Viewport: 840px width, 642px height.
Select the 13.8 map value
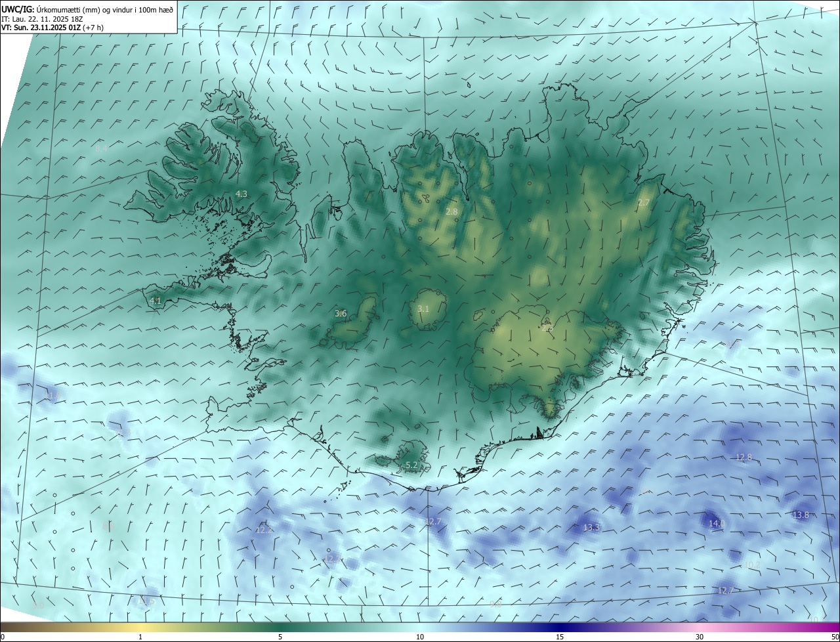[x=801, y=515]
